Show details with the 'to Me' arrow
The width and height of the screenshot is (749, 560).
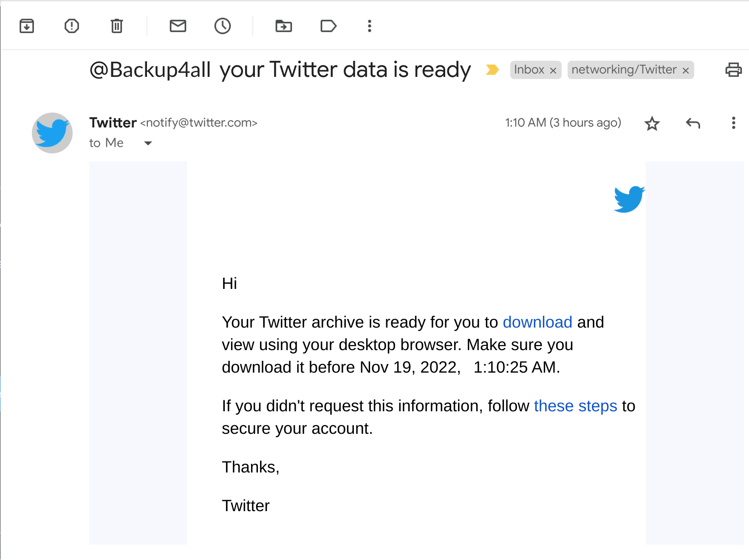click(147, 143)
